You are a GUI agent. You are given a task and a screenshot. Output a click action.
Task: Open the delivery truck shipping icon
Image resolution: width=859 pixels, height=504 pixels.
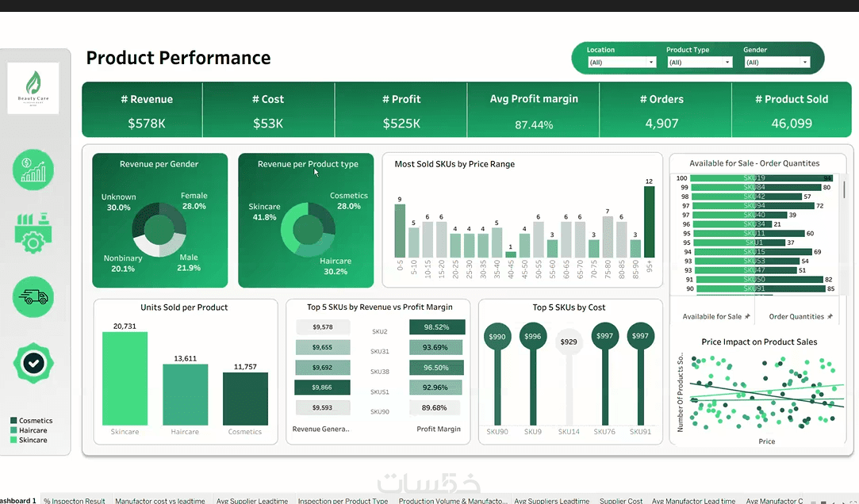[x=33, y=297]
